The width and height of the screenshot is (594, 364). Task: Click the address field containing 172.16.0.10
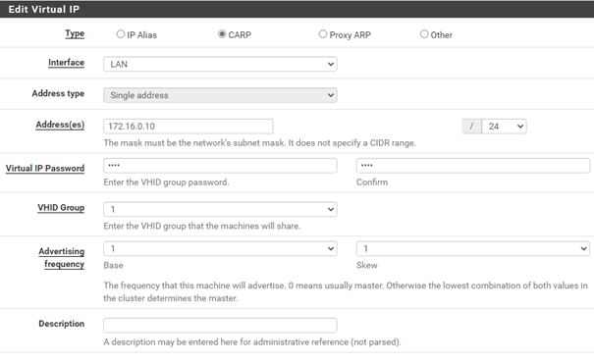click(189, 127)
